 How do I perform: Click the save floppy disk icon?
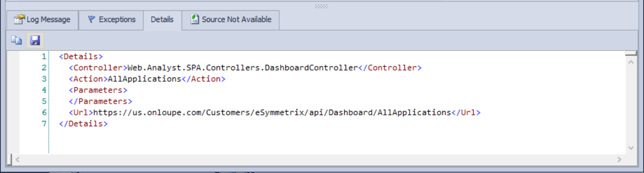click(35, 41)
